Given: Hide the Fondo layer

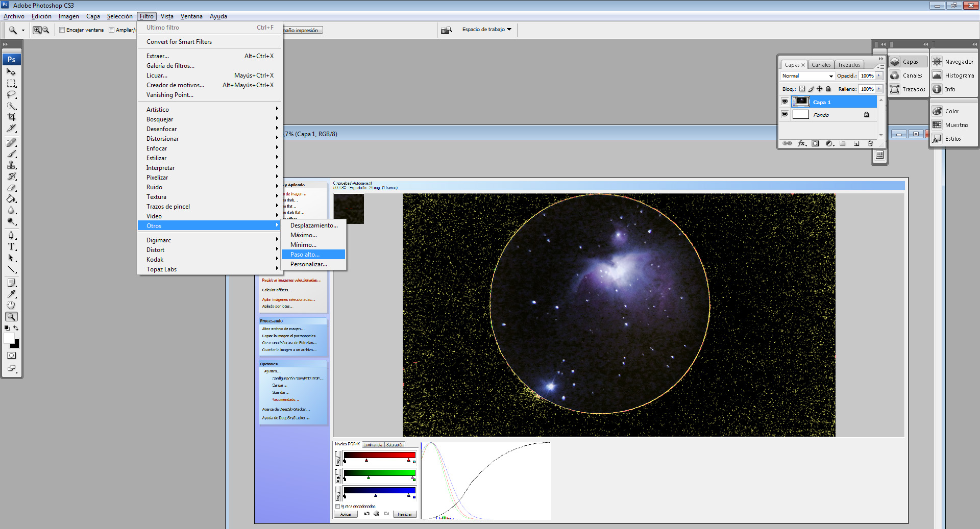Looking at the screenshot, I should [785, 114].
